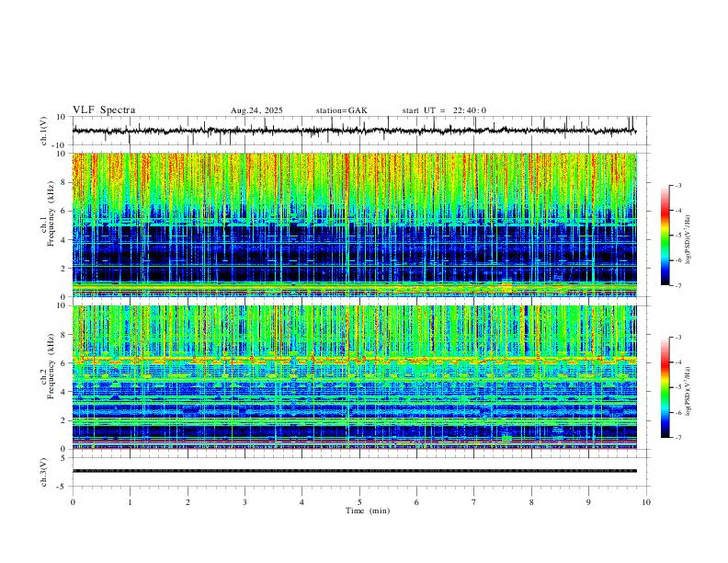Click the ch.1 voltage waveform trace
This screenshot has width=728, height=563.
(354, 131)
